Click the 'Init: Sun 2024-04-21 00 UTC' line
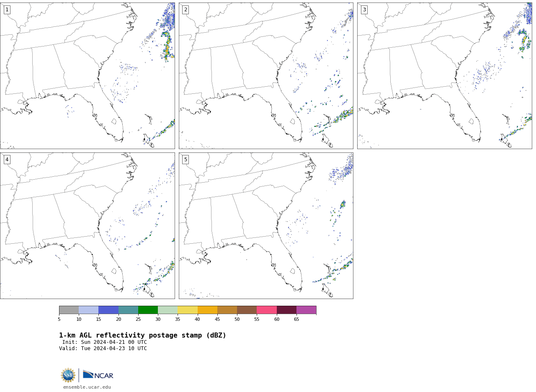This screenshot has height=392, width=536. pos(105,342)
